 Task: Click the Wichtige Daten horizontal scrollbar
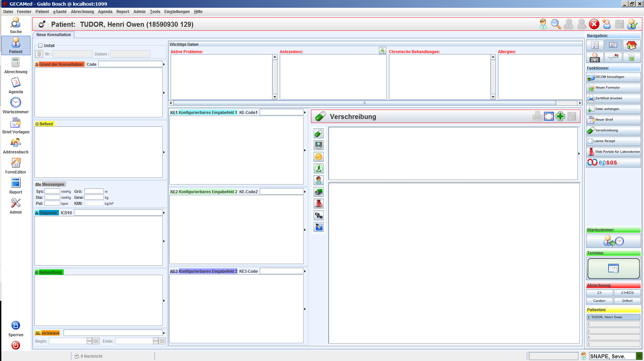click(364, 103)
